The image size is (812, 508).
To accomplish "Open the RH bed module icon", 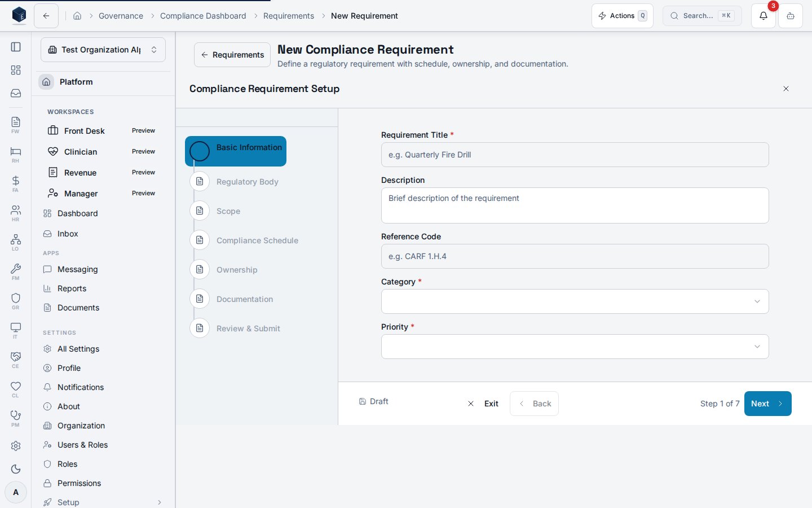I will [16, 154].
